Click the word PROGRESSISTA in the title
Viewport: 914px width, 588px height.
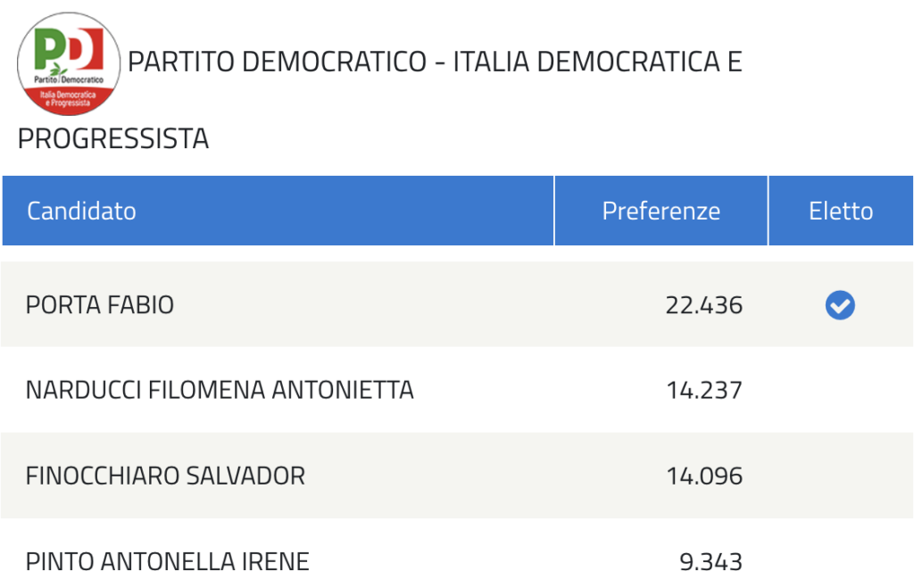(x=113, y=138)
